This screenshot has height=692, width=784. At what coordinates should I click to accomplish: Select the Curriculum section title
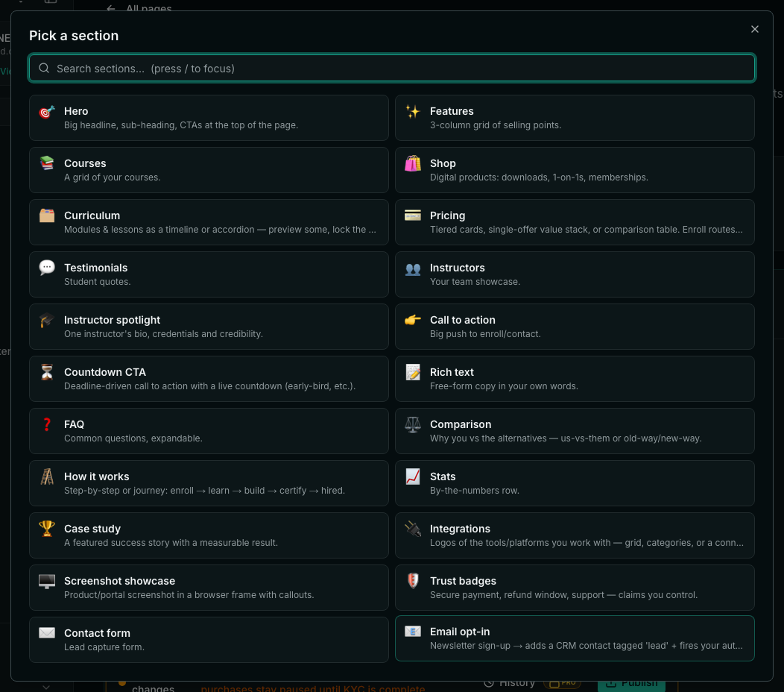point(92,216)
